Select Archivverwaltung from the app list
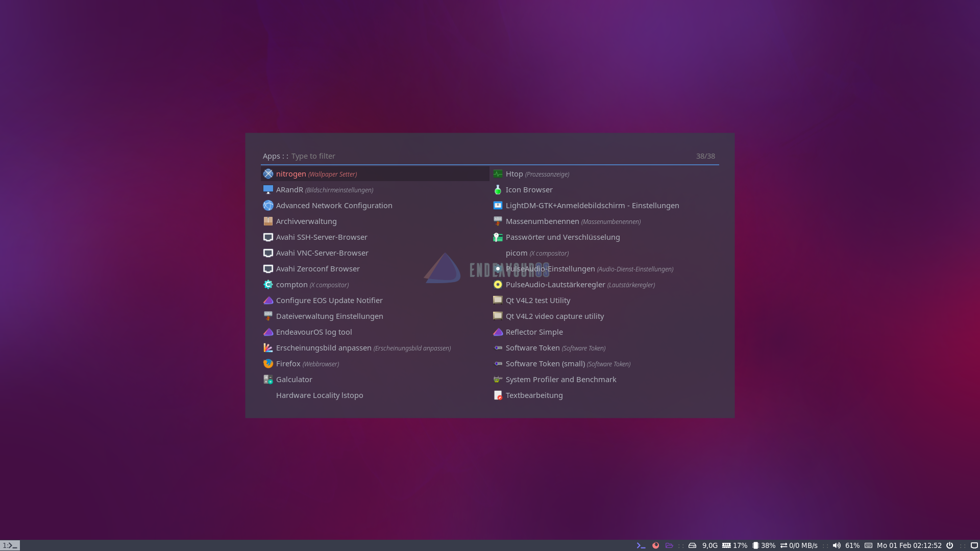The height and width of the screenshot is (551, 980). coord(306,221)
